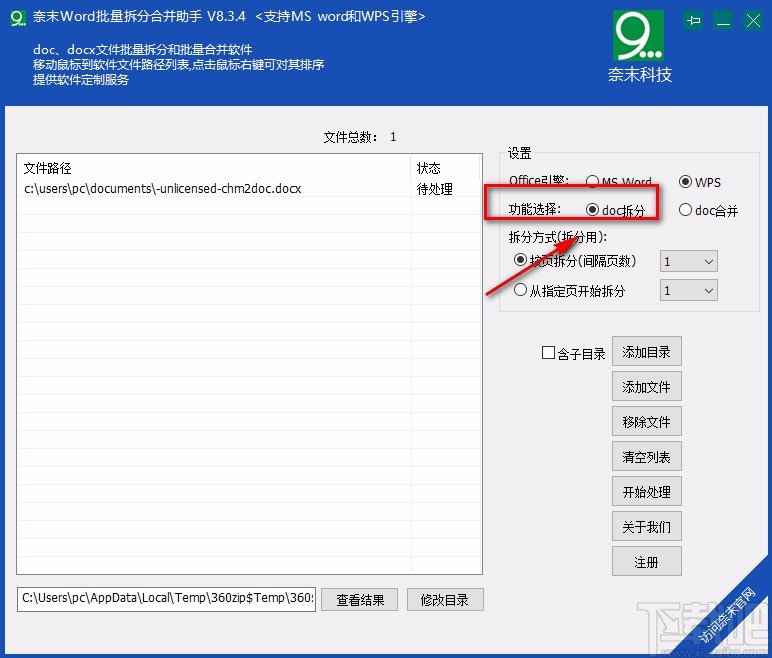The height and width of the screenshot is (658, 772).
Task: Click the 添加文件 button
Action: click(x=646, y=387)
